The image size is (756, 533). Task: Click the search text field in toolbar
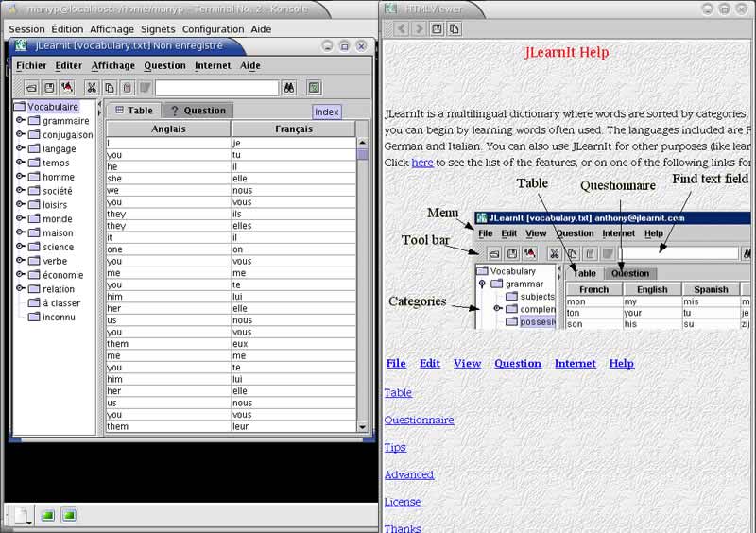click(x=217, y=88)
